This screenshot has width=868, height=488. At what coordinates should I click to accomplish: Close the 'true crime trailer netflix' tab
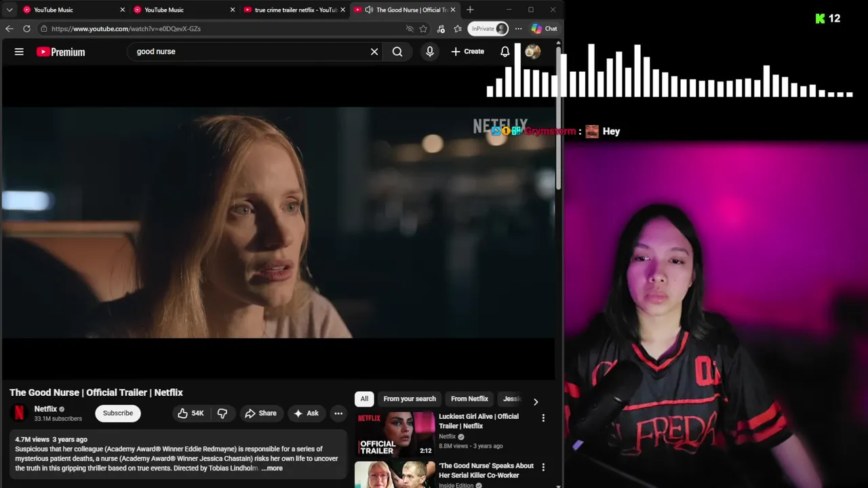342,9
